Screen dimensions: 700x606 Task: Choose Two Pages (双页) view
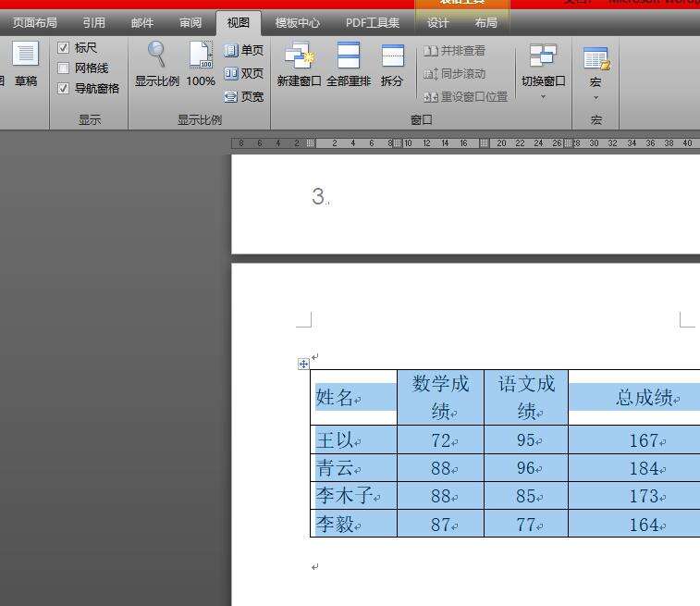pyautogui.click(x=244, y=73)
